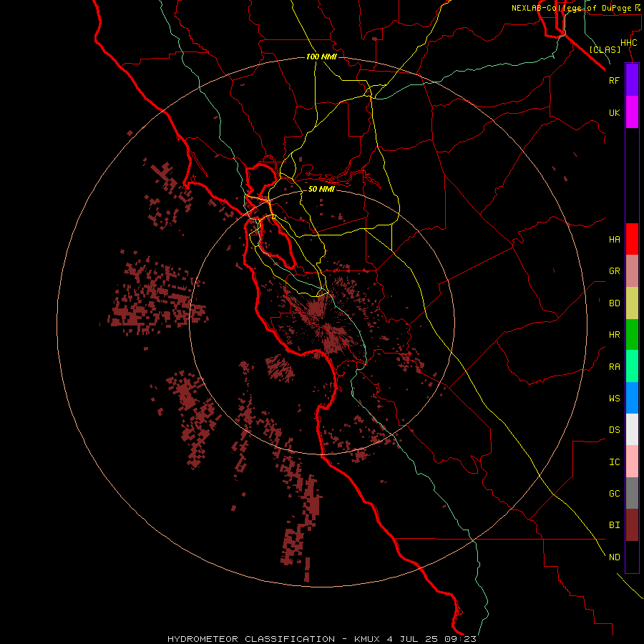Click the white DS color swatch
Screen dimensions: 644x644
pyautogui.click(x=632, y=429)
